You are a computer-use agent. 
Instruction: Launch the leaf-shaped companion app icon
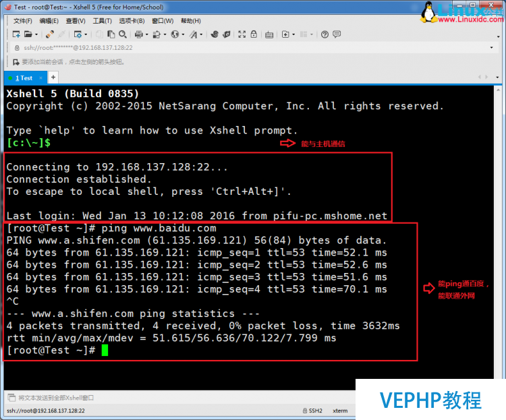pyautogui.click(x=227, y=34)
